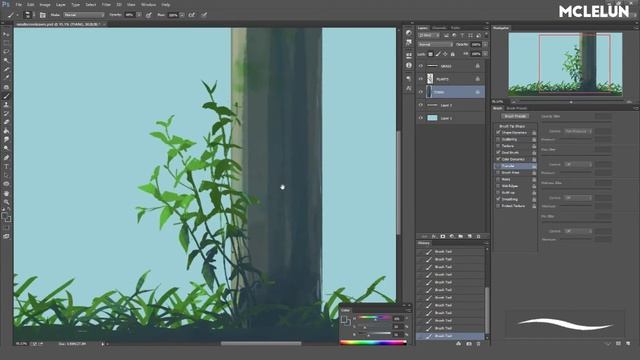
Task: Select Brush Tip Shape option
Action: pyautogui.click(x=512, y=126)
